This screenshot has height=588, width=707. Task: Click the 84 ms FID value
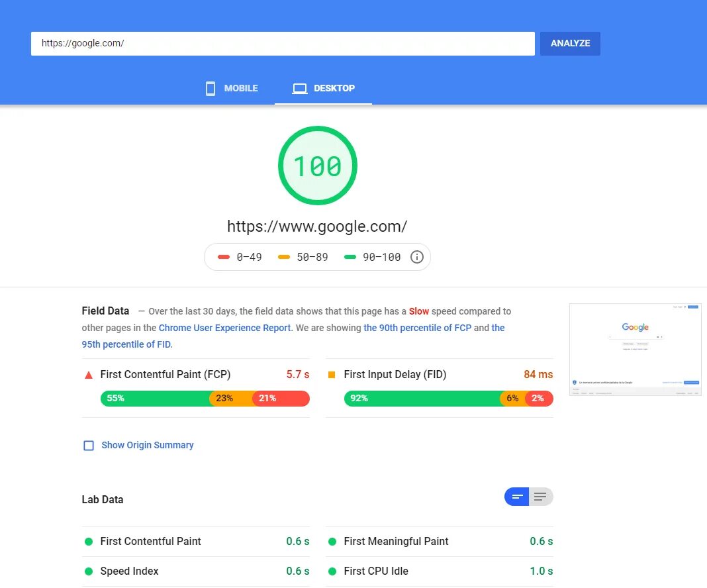pos(538,374)
